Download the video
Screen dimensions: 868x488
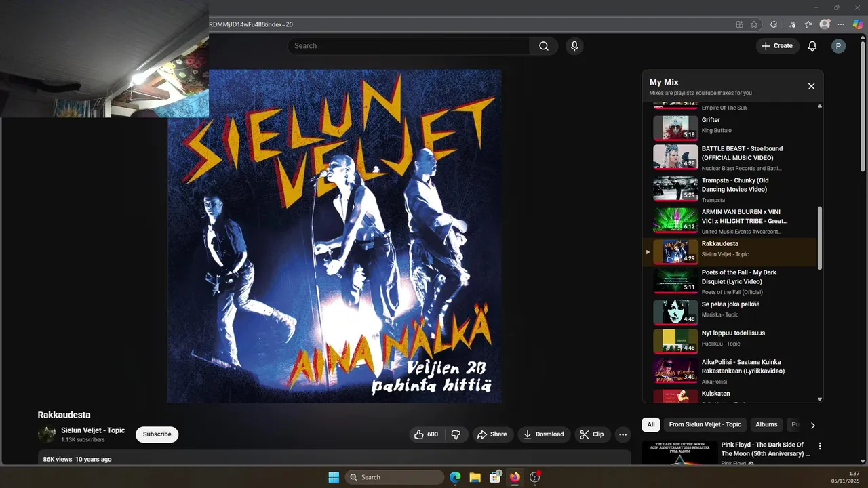point(544,434)
